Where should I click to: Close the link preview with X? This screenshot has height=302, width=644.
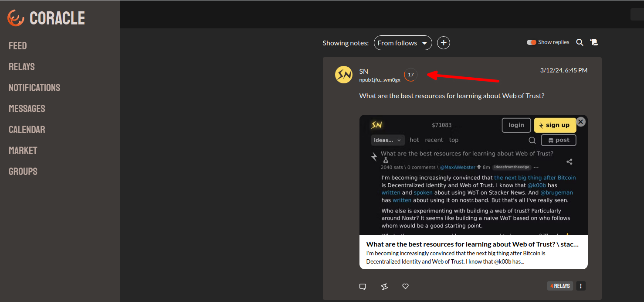580,122
